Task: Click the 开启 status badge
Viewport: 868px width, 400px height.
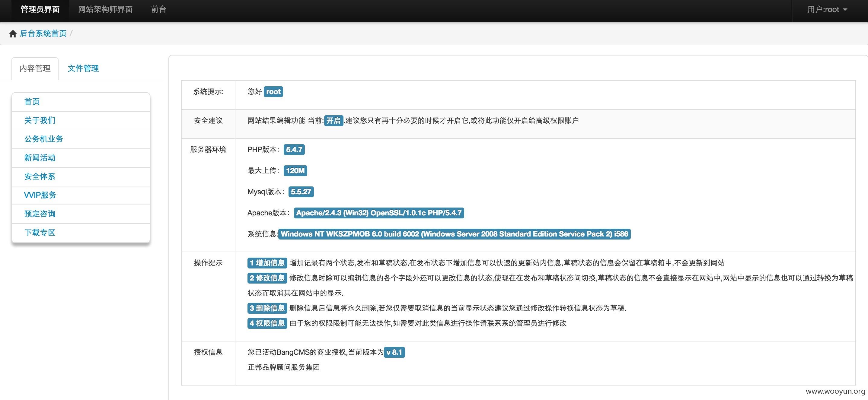Action: (333, 121)
